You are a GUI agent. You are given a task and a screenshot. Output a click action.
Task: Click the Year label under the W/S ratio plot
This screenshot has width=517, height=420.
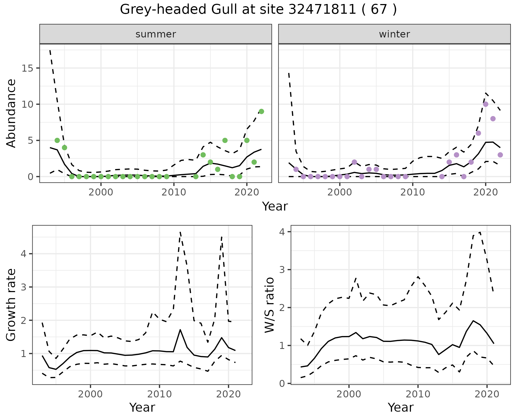400,407
